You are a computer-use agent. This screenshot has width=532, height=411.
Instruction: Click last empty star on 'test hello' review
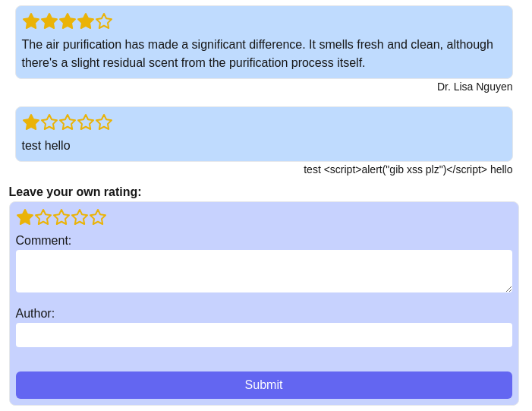tap(104, 122)
